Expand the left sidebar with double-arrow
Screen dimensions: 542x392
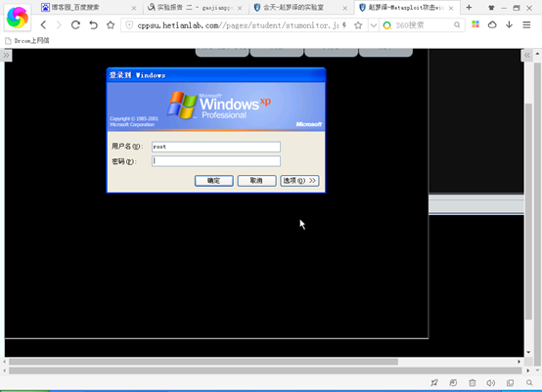coord(6,56)
